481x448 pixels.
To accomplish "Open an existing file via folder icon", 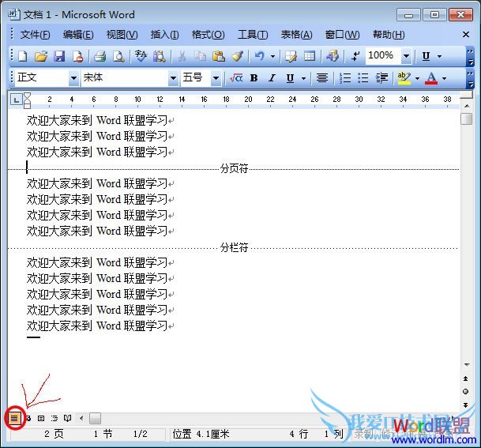I will (41, 56).
